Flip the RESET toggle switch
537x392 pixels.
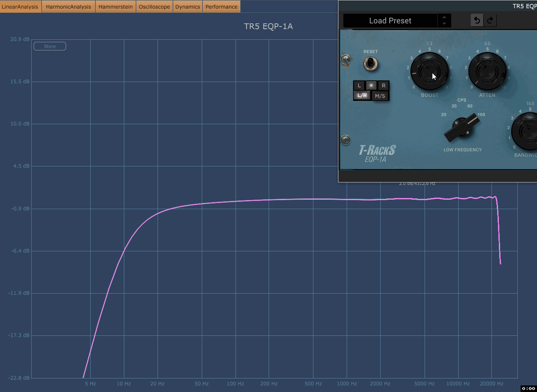point(371,63)
